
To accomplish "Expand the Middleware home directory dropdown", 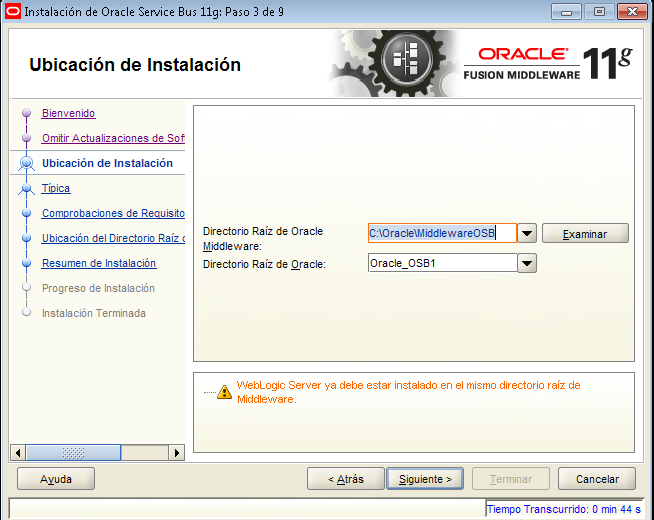I will (x=527, y=233).
